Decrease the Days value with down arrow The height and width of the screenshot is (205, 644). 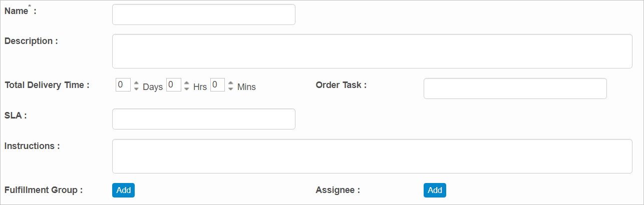tap(136, 88)
